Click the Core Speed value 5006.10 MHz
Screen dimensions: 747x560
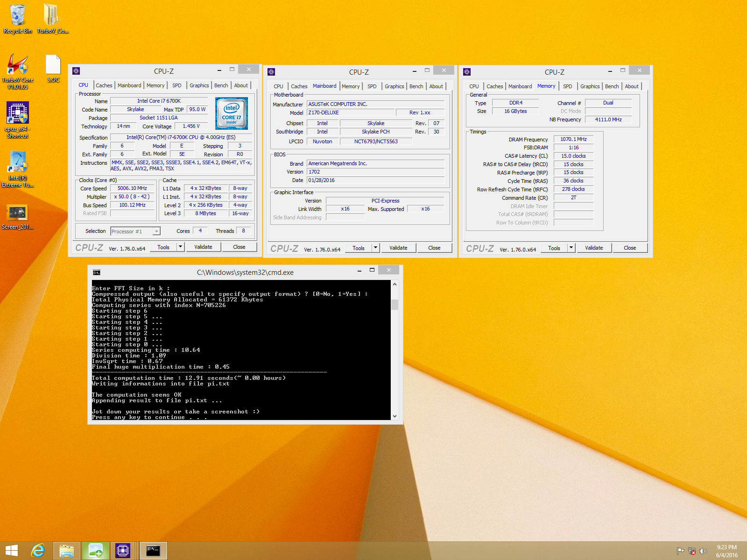tap(132, 188)
